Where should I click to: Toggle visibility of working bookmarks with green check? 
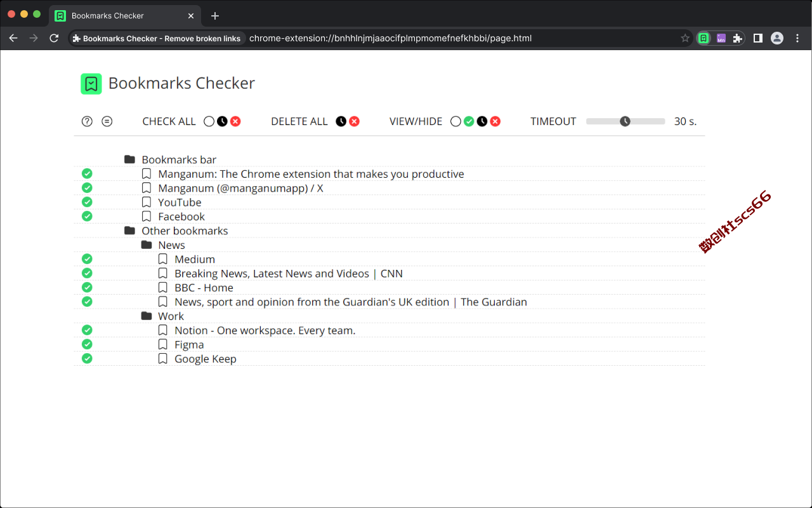pyautogui.click(x=469, y=121)
